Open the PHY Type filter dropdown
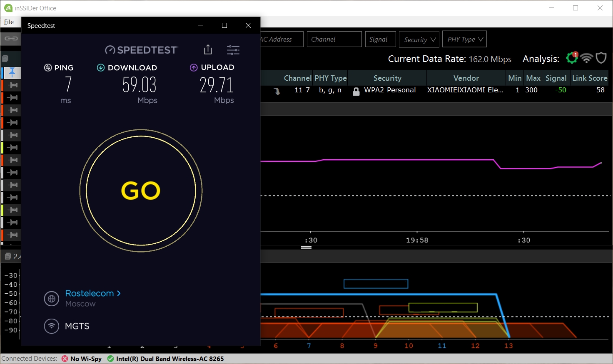This screenshot has width=613, height=364. pyautogui.click(x=464, y=40)
